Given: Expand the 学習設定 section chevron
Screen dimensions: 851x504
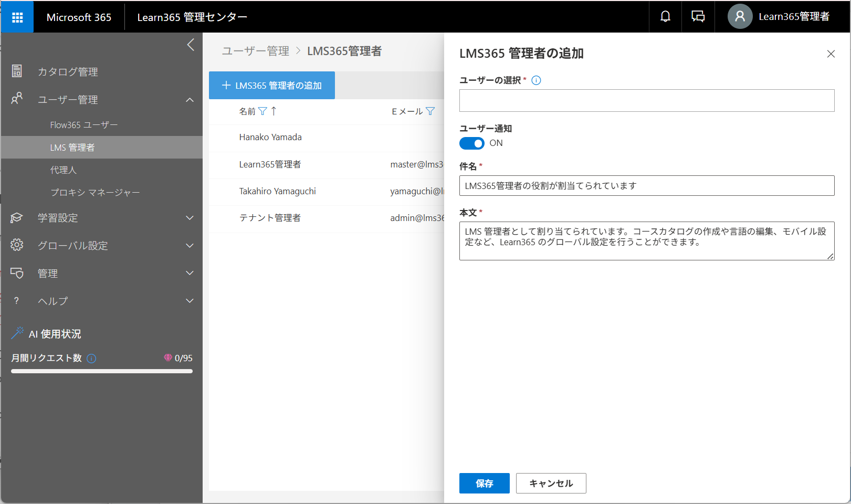Looking at the screenshot, I should tap(190, 218).
